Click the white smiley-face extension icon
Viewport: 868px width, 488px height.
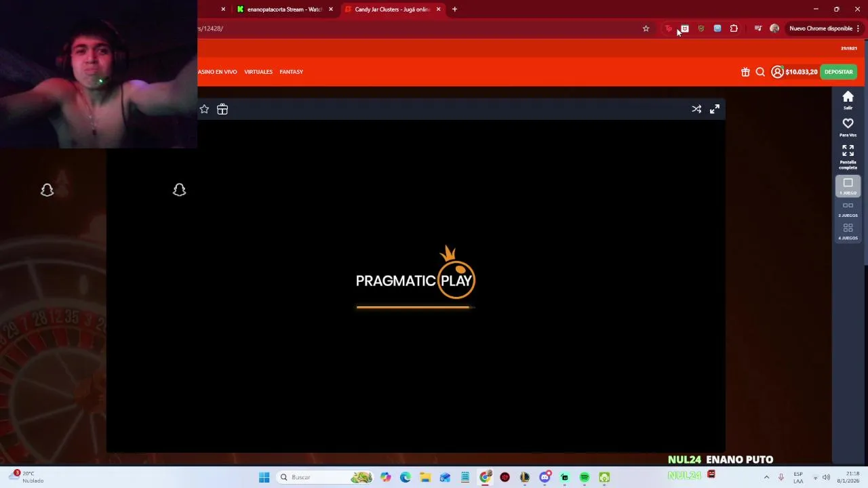685,28
